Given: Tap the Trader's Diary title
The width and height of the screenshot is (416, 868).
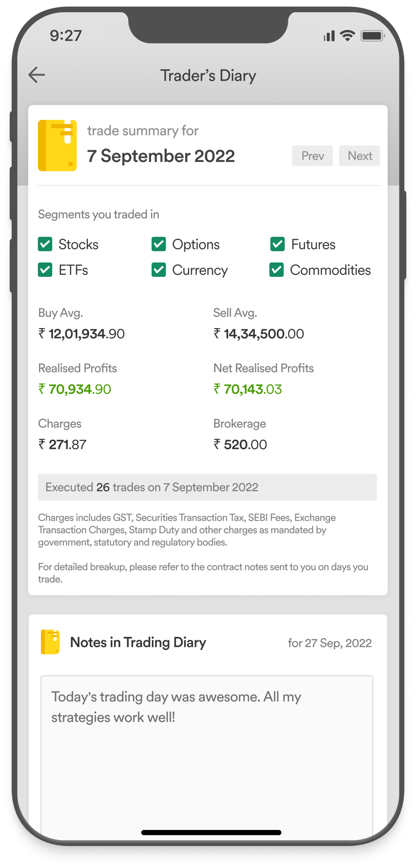Looking at the screenshot, I should [208, 76].
